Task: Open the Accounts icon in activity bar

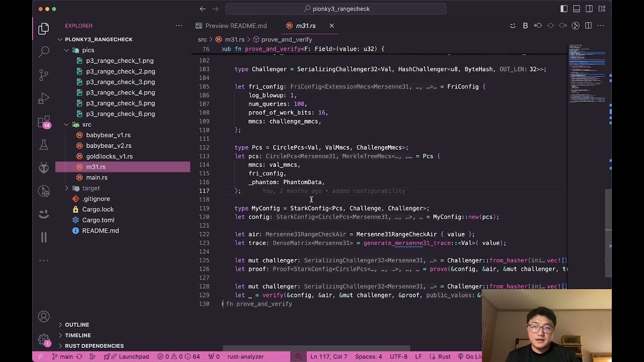Action: click(44, 317)
